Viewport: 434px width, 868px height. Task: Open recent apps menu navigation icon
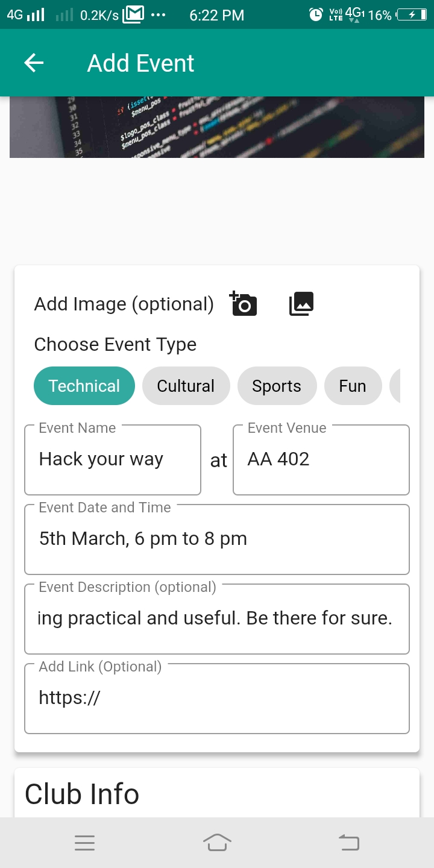pos(85,843)
